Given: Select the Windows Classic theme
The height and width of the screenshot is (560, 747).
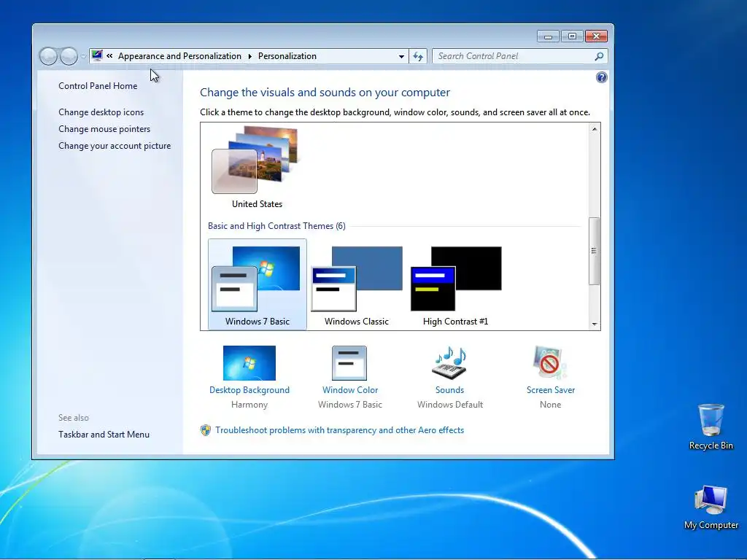Looking at the screenshot, I should point(356,284).
